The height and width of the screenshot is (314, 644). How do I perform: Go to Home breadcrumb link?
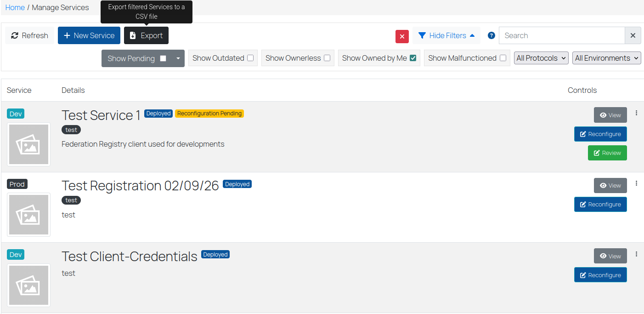15,7
